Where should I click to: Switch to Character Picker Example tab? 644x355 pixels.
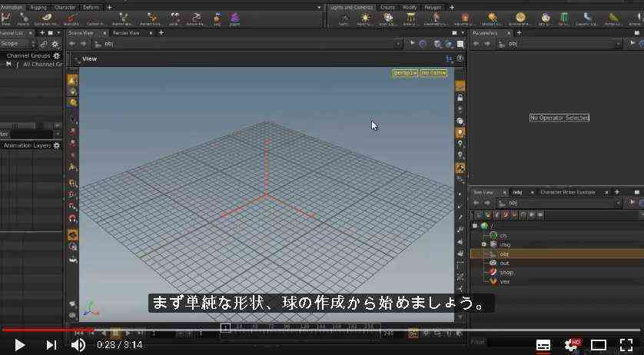(568, 192)
